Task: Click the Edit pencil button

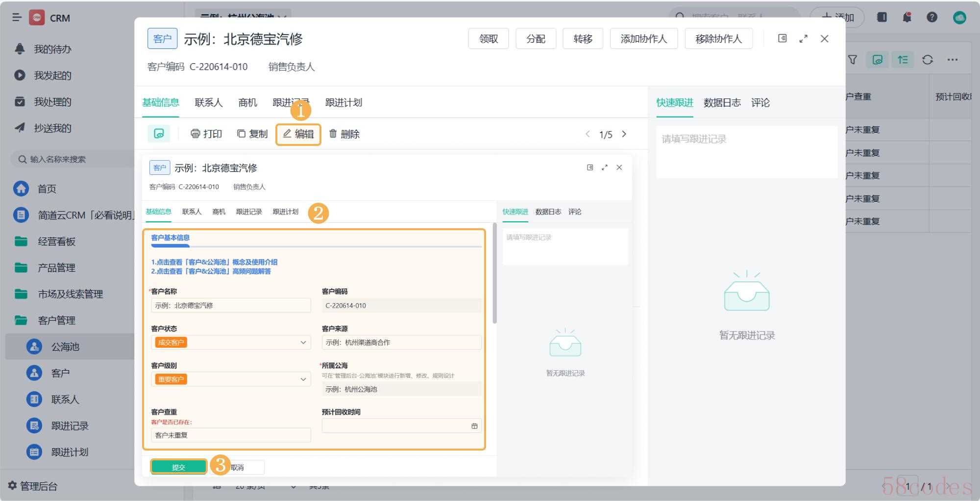Action: click(x=298, y=134)
